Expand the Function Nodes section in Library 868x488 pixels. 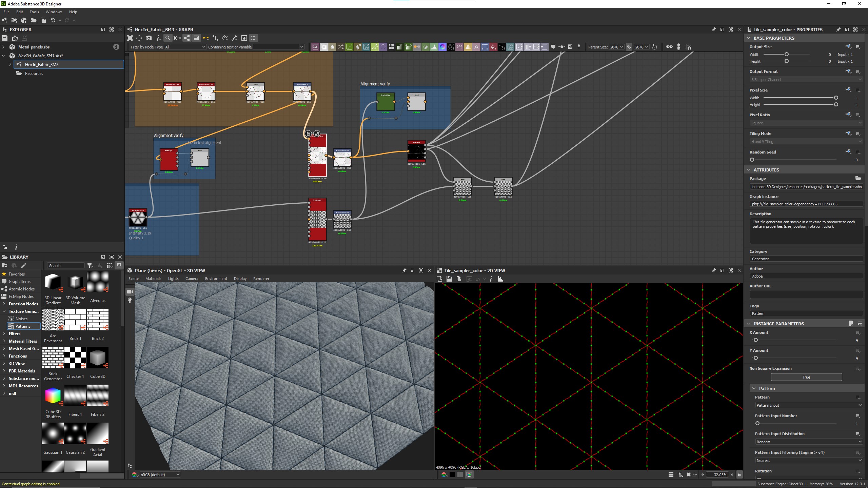(5, 304)
